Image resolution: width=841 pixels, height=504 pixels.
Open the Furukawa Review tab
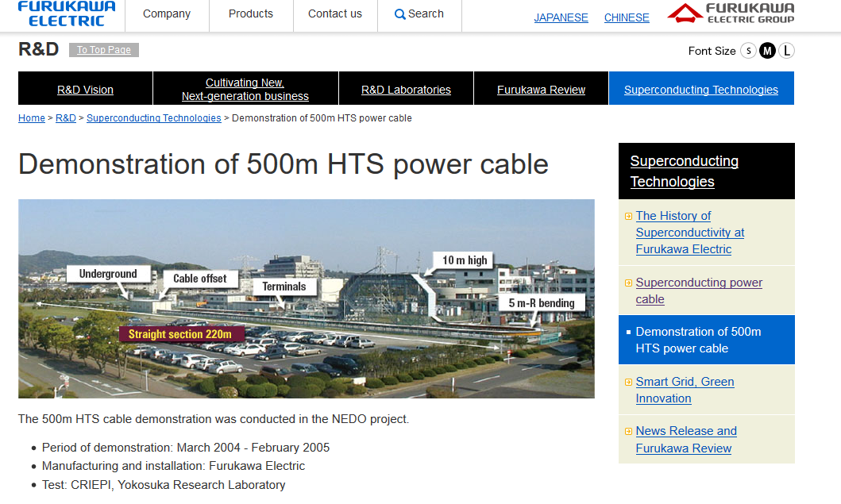(x=541, y=88)
